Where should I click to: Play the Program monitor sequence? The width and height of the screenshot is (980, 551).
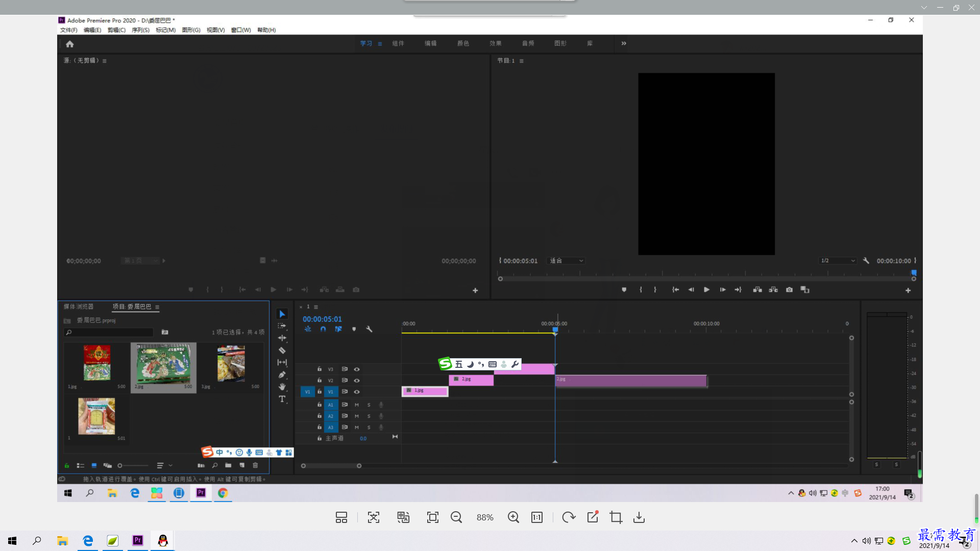706,290
